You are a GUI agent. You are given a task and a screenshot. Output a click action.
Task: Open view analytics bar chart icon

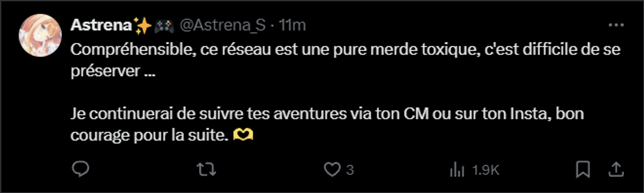[457, 170]
